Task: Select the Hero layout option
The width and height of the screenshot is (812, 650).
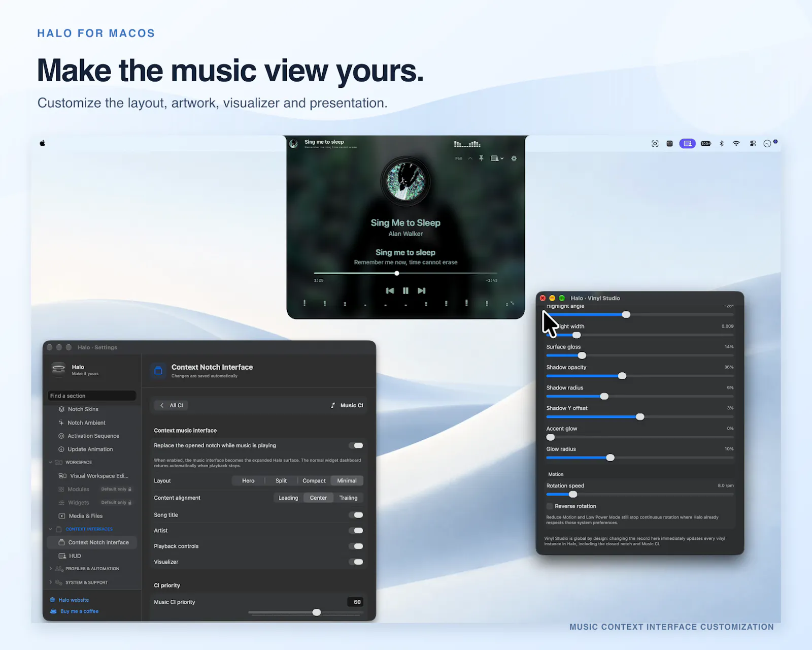Action: point(248,481)
